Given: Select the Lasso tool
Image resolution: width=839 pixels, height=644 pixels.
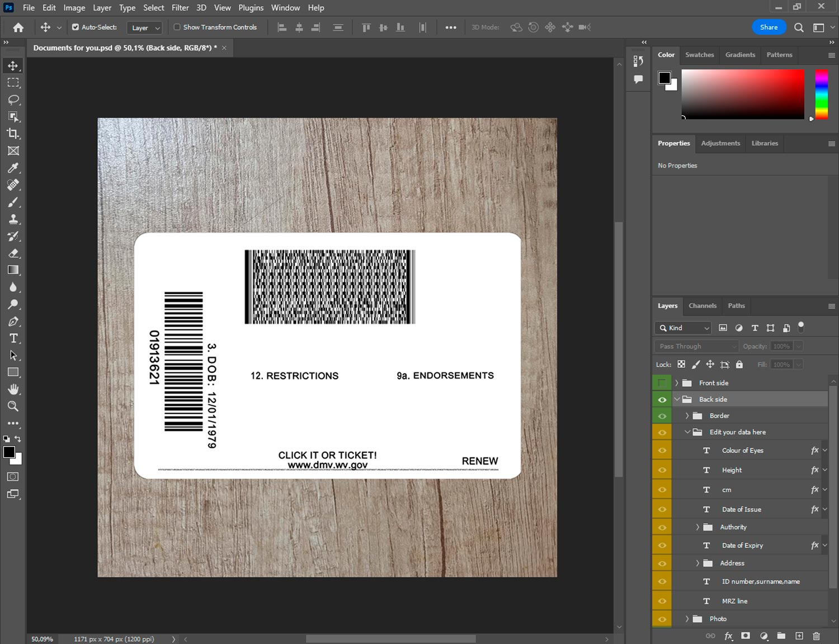Looking at the screenshot, I should 13,100.
